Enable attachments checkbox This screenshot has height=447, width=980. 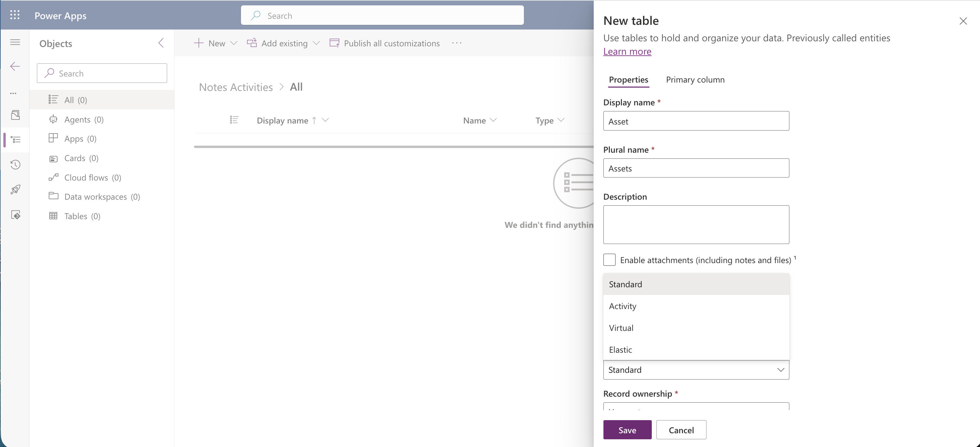pyautogui.click(x=609, y=260)
